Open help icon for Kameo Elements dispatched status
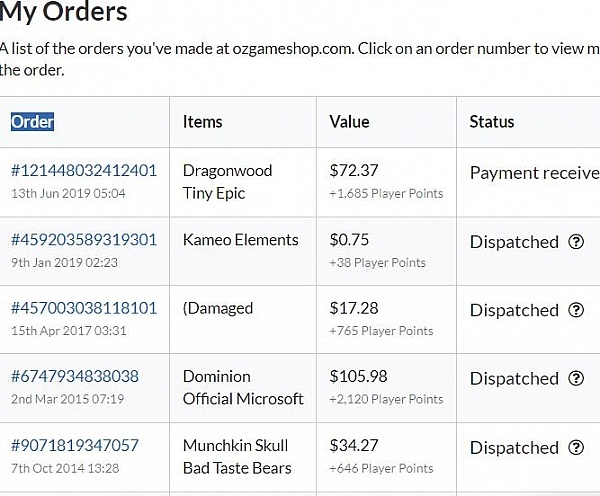This screenshot has height=496, width=600. click(x=576, y=242)
